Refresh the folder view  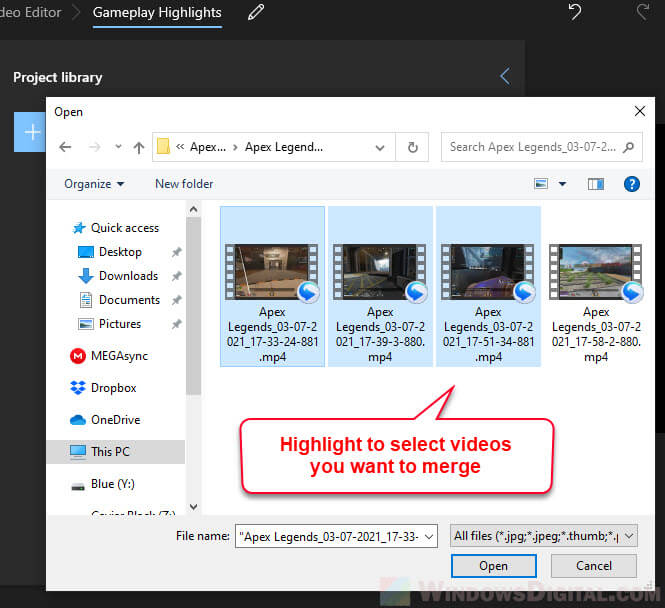click(412, 147)
